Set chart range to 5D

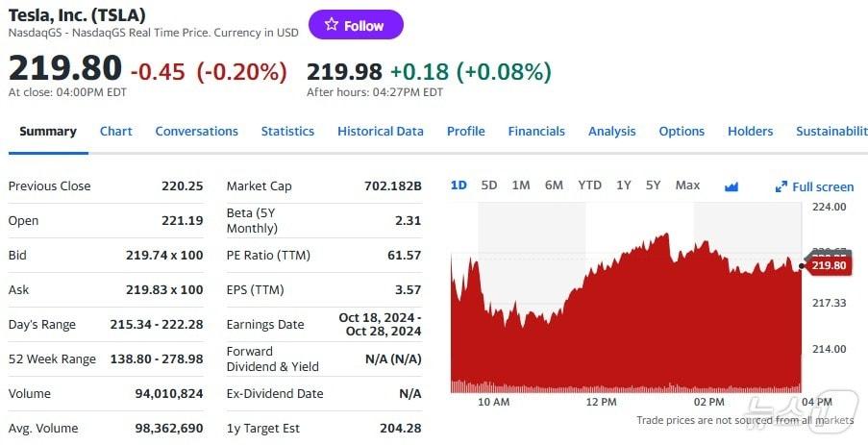488,185
